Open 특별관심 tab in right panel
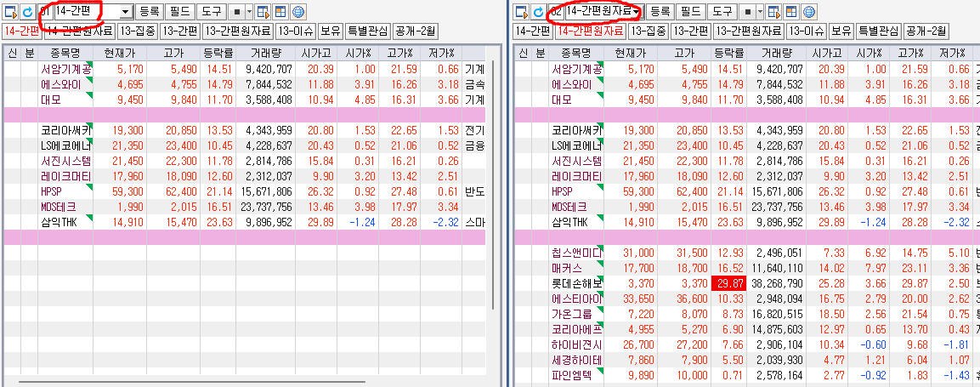Screen dimensions: 980x387 tap(878, 31)
